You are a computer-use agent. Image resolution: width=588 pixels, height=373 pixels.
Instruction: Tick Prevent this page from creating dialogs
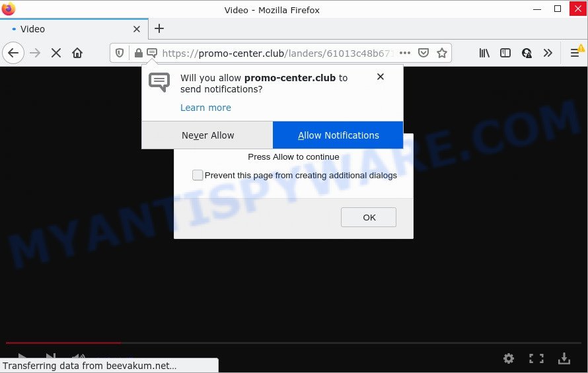pos(198,175)
